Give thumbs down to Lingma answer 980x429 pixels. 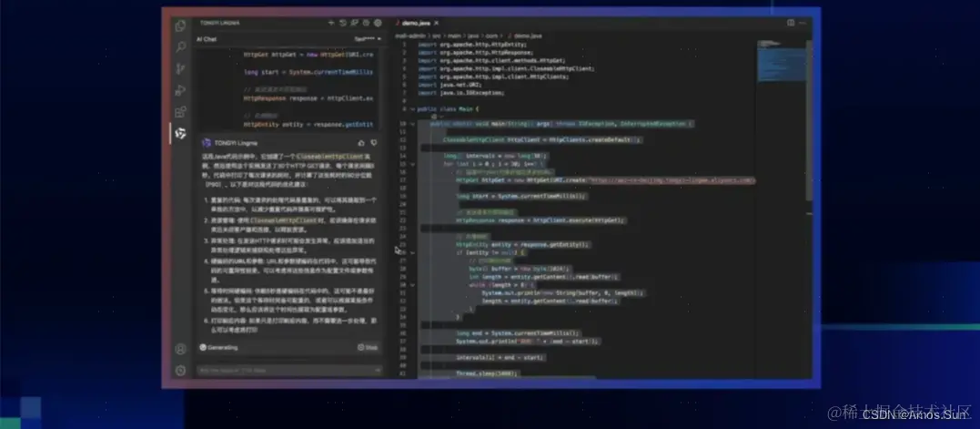(x=374, y=143)
